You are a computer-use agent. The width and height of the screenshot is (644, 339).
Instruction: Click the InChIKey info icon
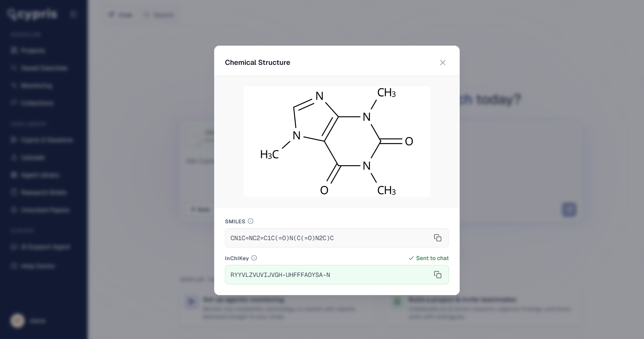point(254,258)
